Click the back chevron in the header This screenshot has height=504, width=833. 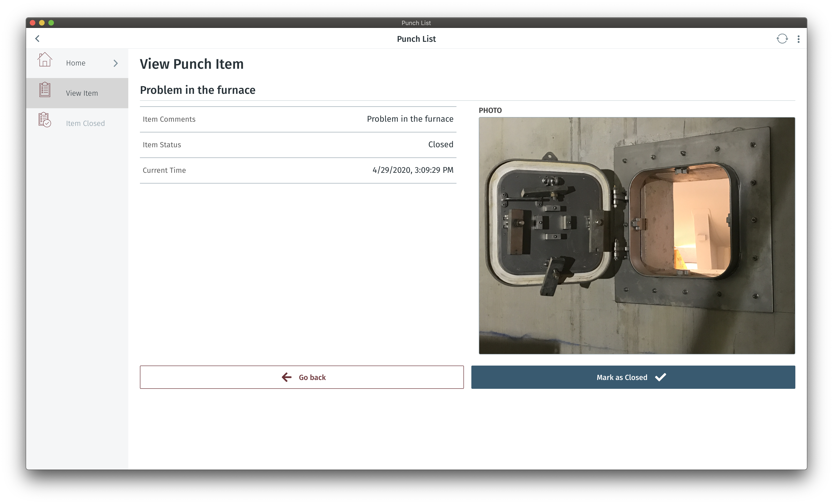click(x=37, y=39)
